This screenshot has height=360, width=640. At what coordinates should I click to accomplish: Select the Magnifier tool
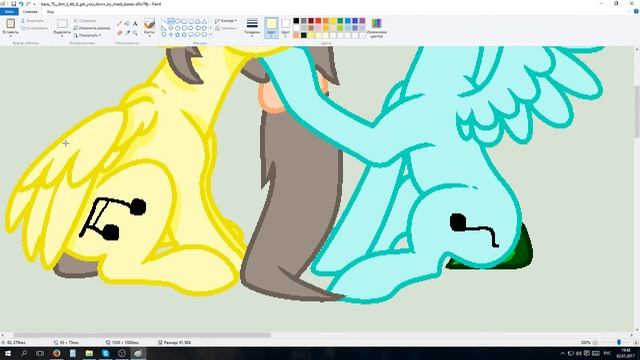pos(135,32)
